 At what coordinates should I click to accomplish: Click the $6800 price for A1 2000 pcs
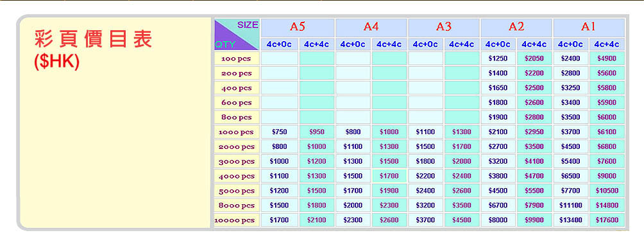pos(607,146)
